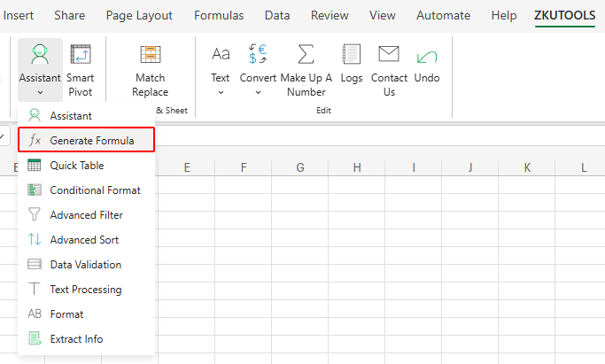This screenshot has width=605, height=364.
Task: Select the ZKUTOOLS tab
Action: tap(564, 15)
